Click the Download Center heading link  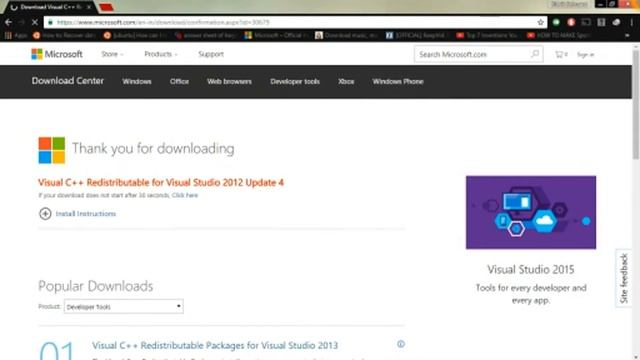tap(68, 81)
